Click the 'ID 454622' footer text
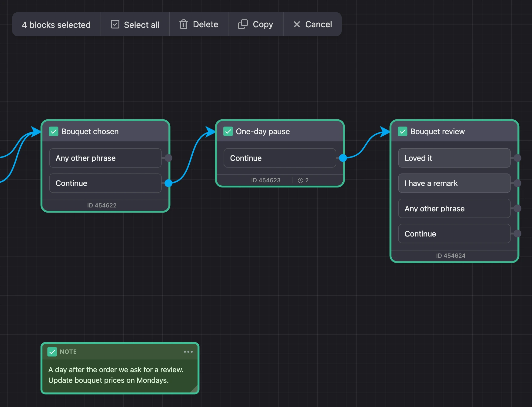This screenshot has width=532, height=407. (102, 205)
